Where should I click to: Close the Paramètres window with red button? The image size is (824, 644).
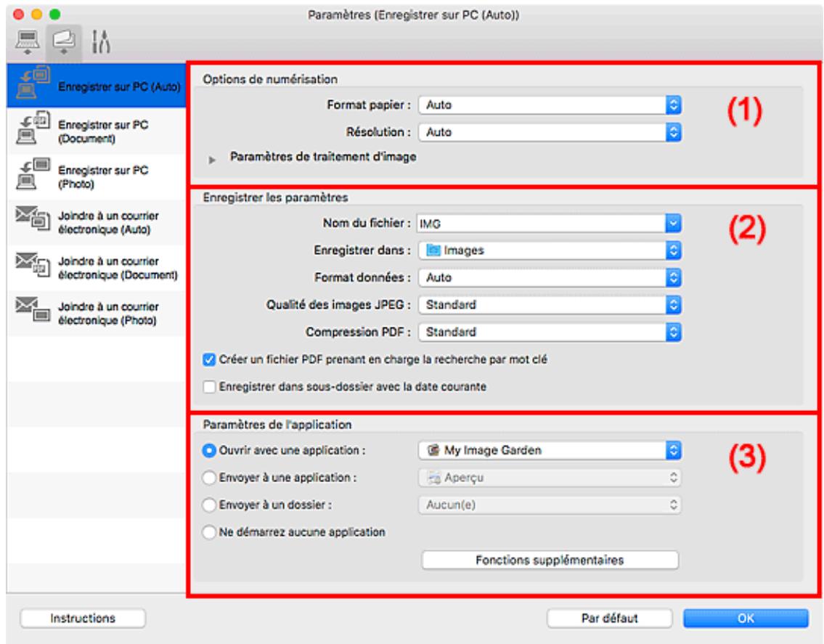[x=18, y=15]
